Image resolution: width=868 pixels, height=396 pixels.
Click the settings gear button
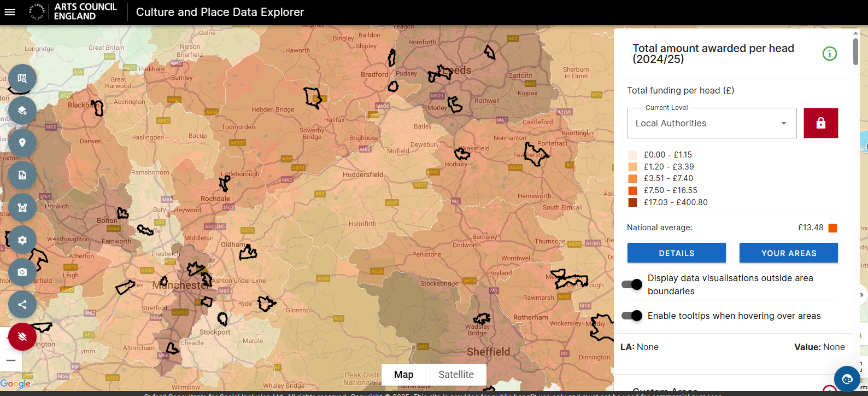(22, 240)
